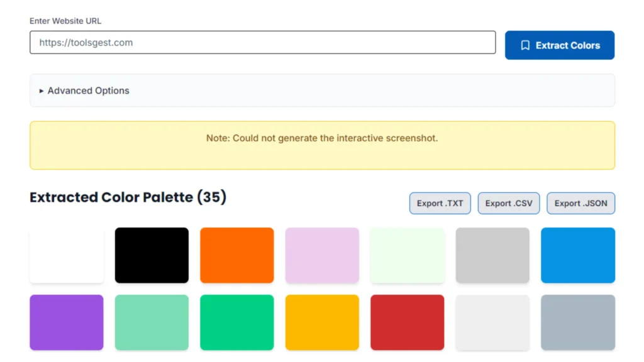The height and width of the screenshot is (362, 644).
Task: Expand the Advanced Options section
Action: tap(84, 90)
